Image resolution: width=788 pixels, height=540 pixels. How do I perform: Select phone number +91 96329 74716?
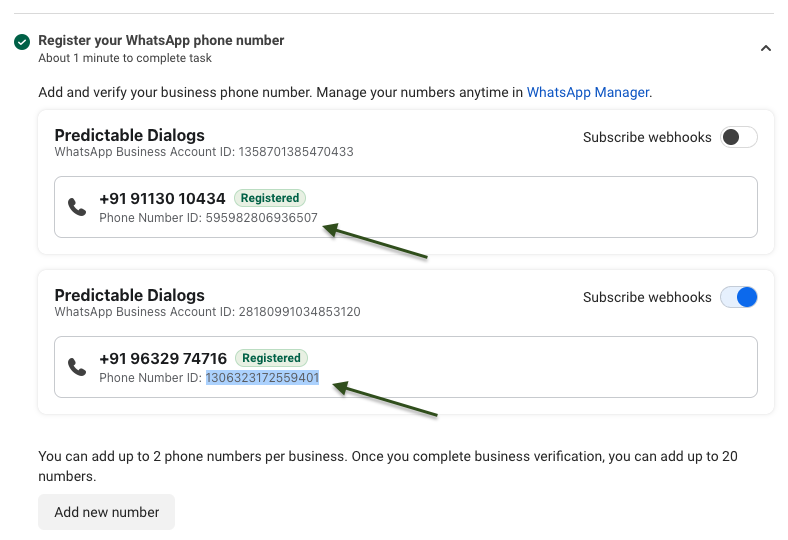coord(163,358)
